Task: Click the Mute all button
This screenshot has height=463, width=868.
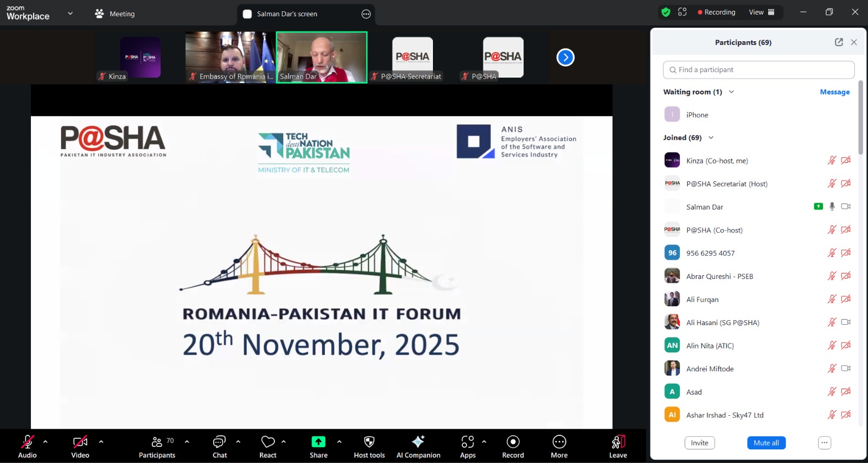Action: (766, 443)
